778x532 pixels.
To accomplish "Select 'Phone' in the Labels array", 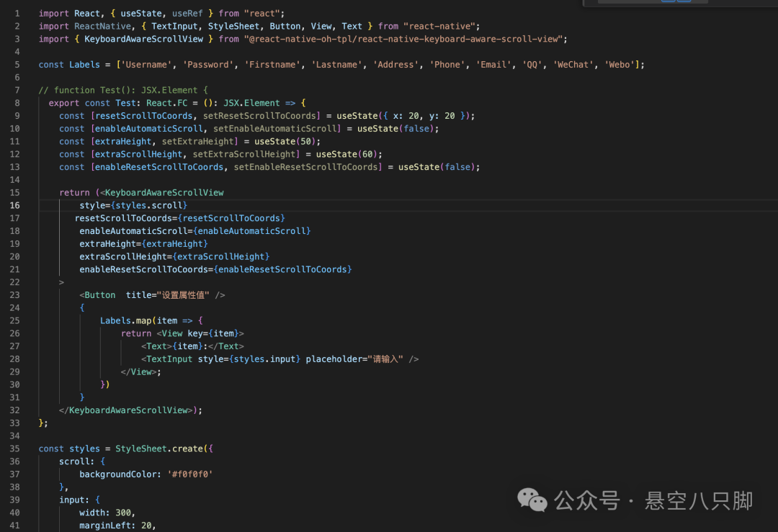I will 447,65.
